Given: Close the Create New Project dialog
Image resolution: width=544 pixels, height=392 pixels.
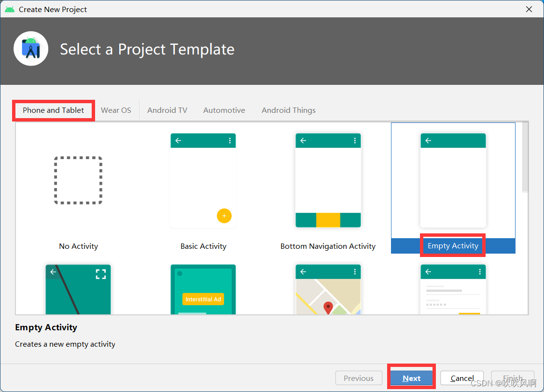Looking at the screenshot, I should coord(529,9).
